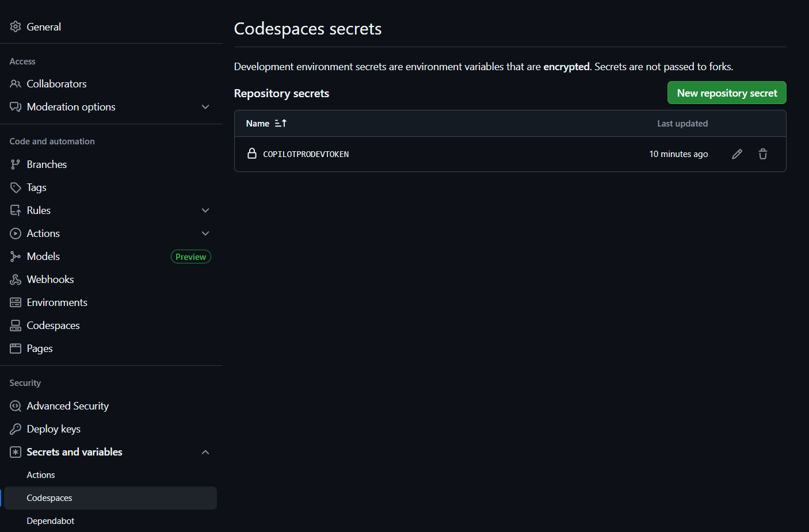
Task: Edit COPILOTPRODEVTOKEN with the pencil icon
Action: tap(737, 154)
